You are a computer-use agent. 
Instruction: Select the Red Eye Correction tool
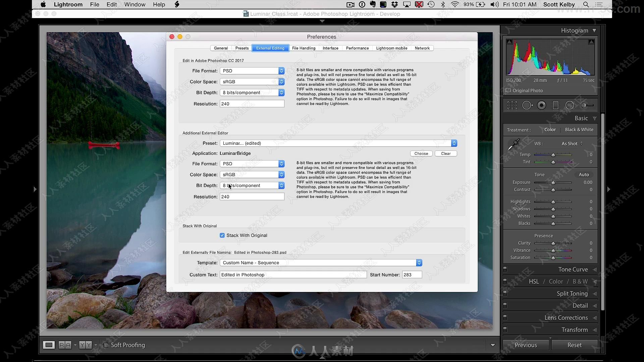click(541, 105)
